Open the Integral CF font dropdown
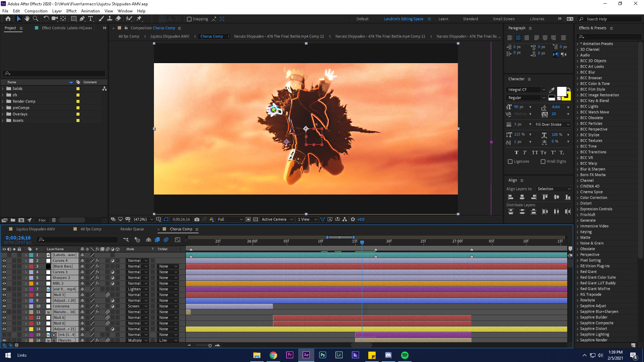The image size is (644, 362). 526,90
